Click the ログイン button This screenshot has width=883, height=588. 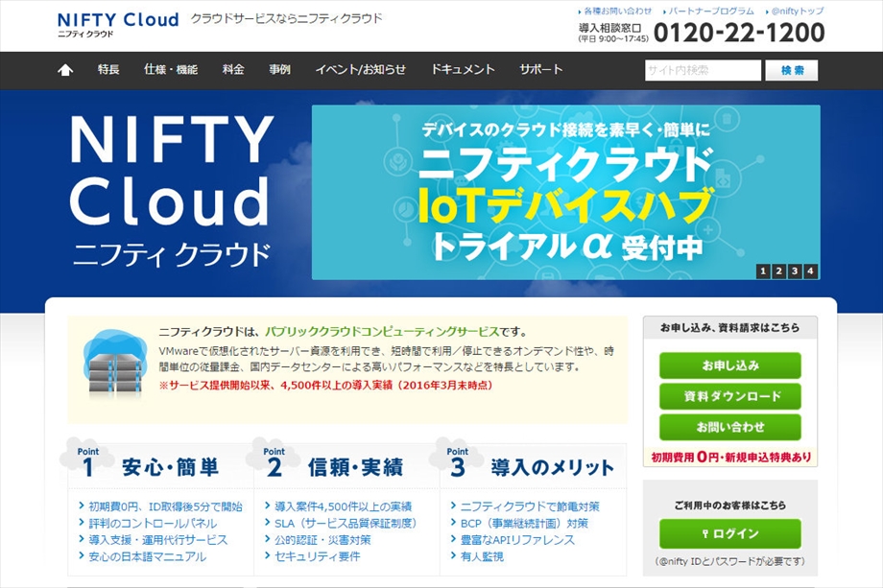click(729, 533)
